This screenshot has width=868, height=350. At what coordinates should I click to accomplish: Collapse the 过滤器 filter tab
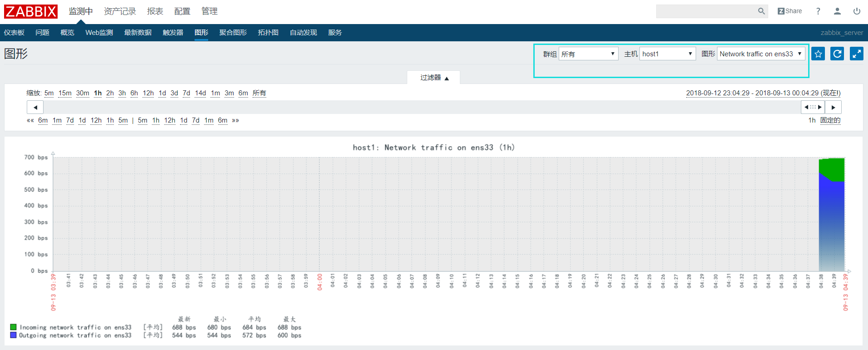coord(434,78)
